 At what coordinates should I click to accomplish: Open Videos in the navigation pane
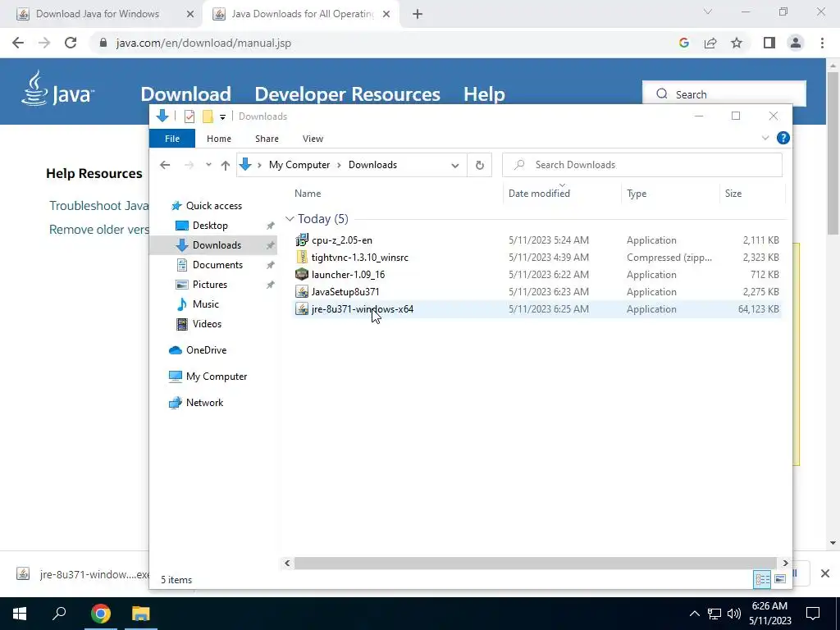(x=207, y=323)
